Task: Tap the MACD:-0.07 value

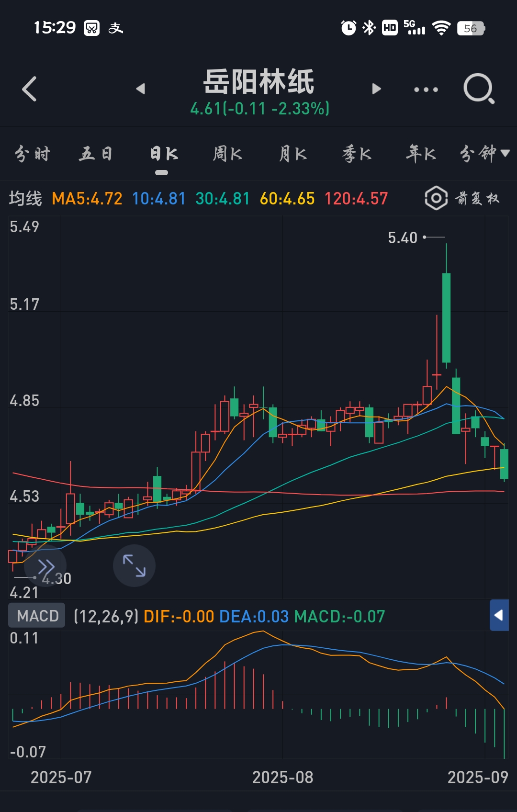Action: 339,616
